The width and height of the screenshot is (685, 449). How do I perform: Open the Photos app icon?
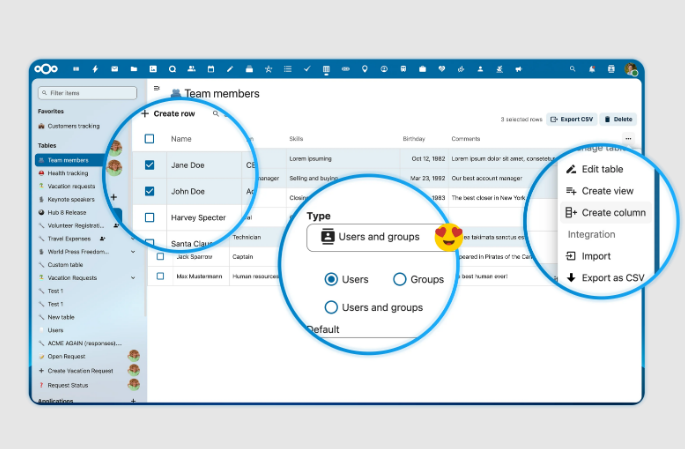point(153,69)
